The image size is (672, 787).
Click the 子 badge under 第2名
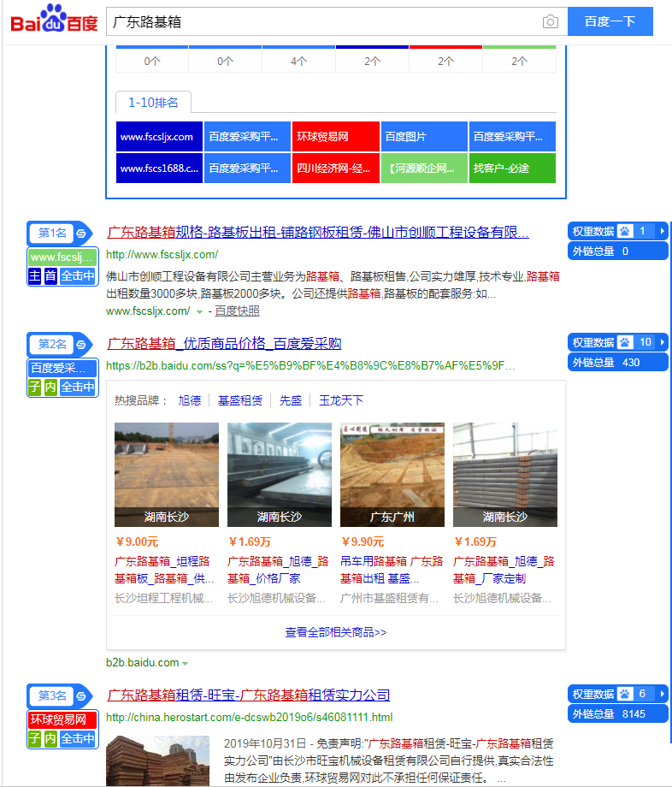34,387
